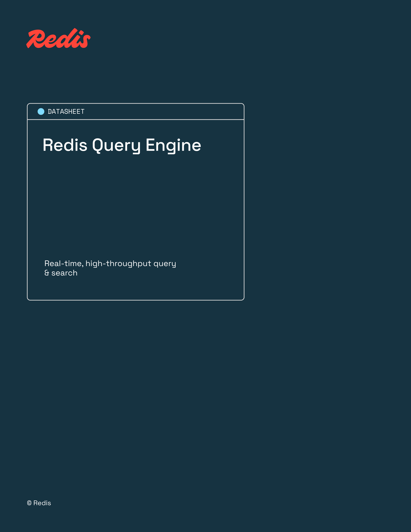Click the 'Redis' text in the footer
Image resolution: width=411 pixels, height=532 pixels.
42,503
